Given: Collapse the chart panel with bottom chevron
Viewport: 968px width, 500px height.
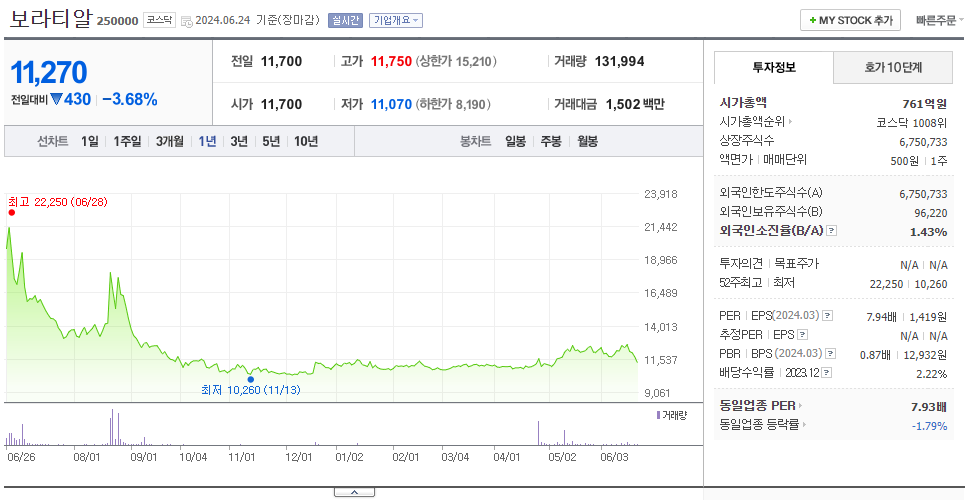Looking at the screenshot, I should click(x=354, y=492).
